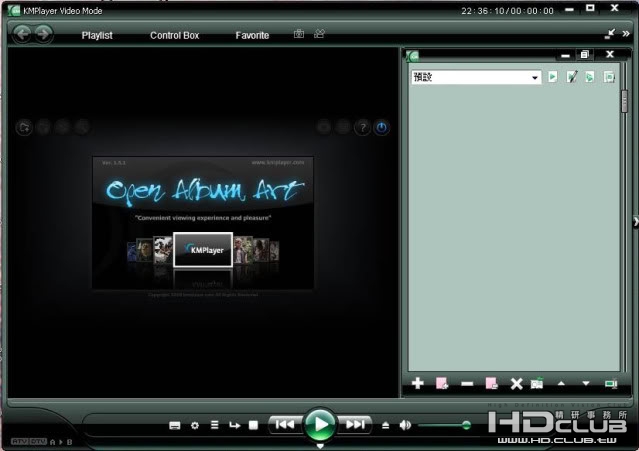Click the pink add-file document icon
The height and width of the screenshot is (451, 639).
click(442, 383)
